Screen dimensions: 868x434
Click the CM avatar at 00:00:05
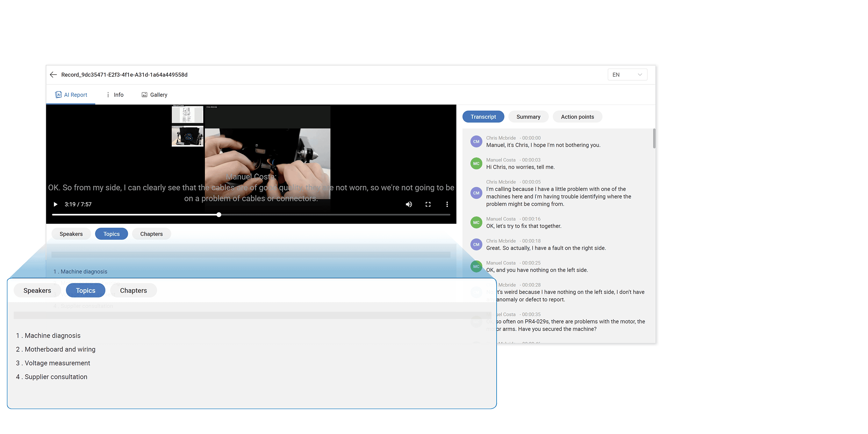(476, 193)
